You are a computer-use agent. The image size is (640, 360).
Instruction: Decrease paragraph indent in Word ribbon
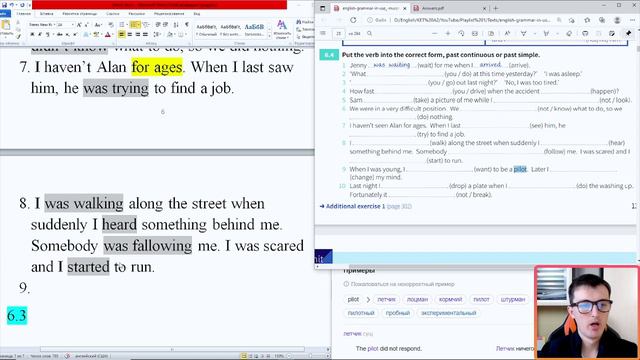(x=158, y=25)
